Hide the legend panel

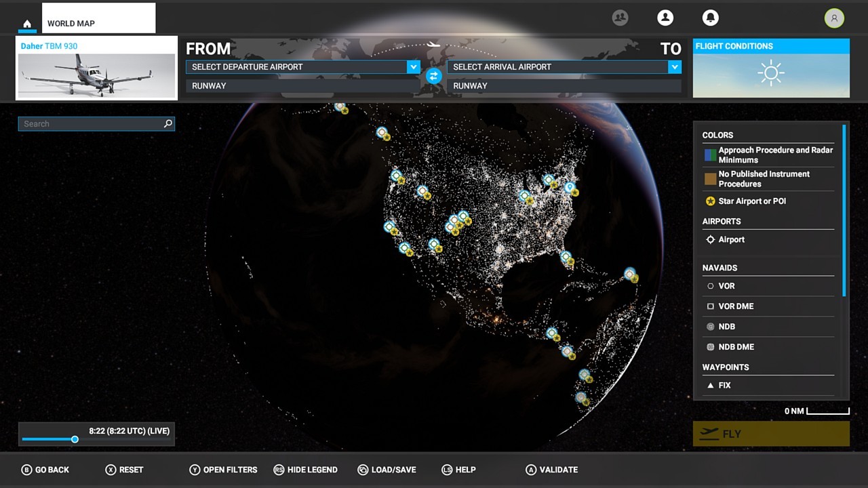pyautogui.click(x=305, y=470)
